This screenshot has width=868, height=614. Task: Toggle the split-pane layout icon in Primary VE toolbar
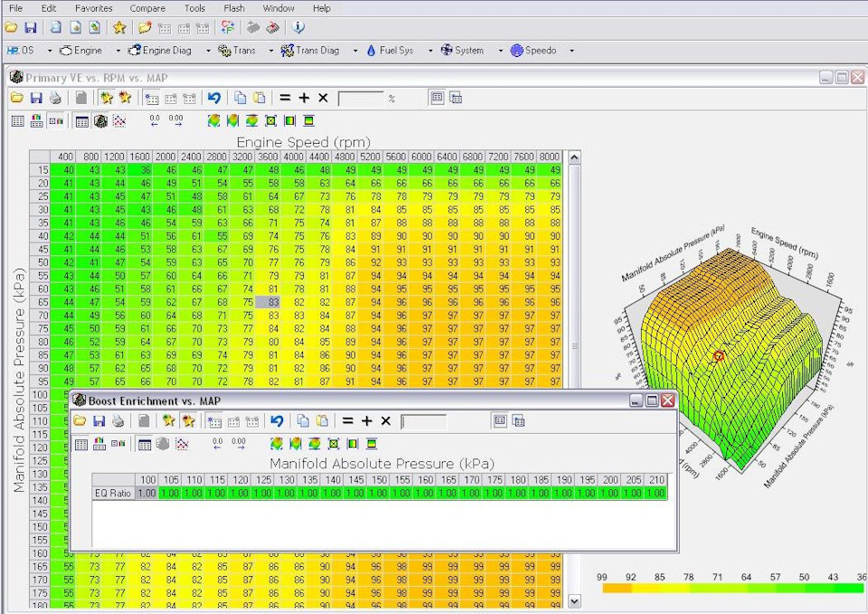(456, 98)
